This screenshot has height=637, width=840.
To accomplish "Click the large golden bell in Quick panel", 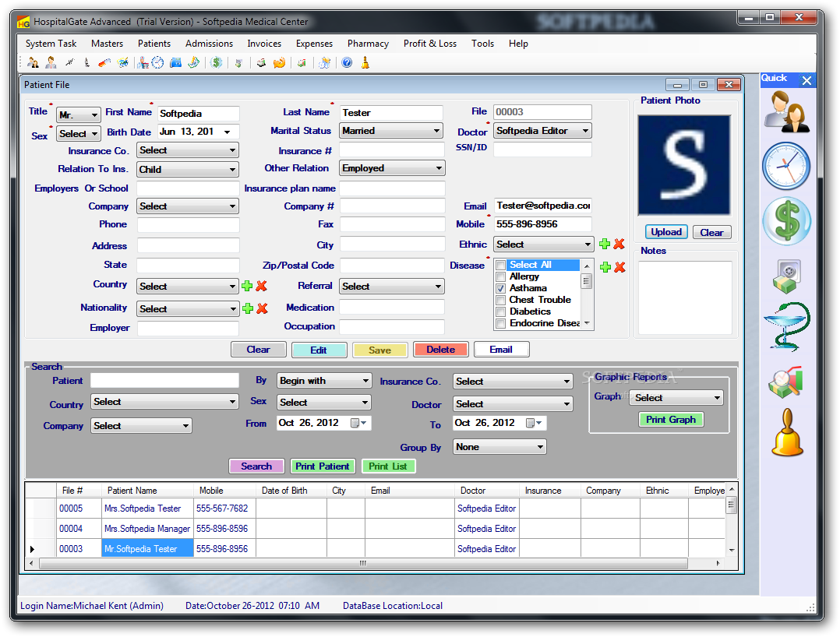I will point(787,432).
